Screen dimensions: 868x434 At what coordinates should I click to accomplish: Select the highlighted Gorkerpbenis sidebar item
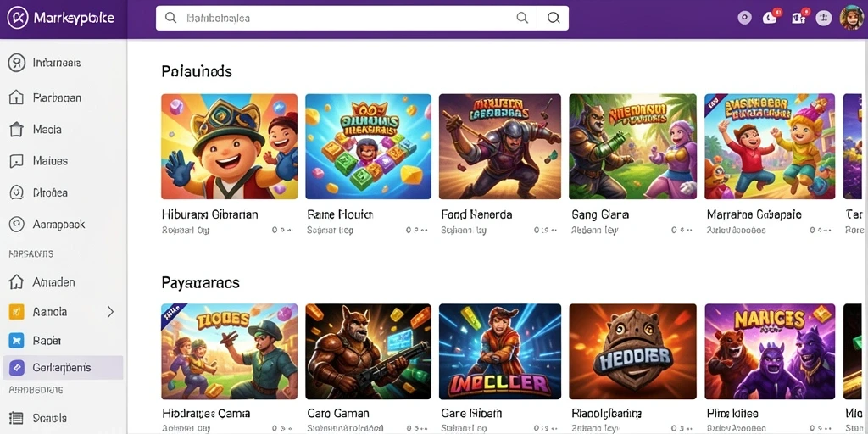tap(63, 368)
